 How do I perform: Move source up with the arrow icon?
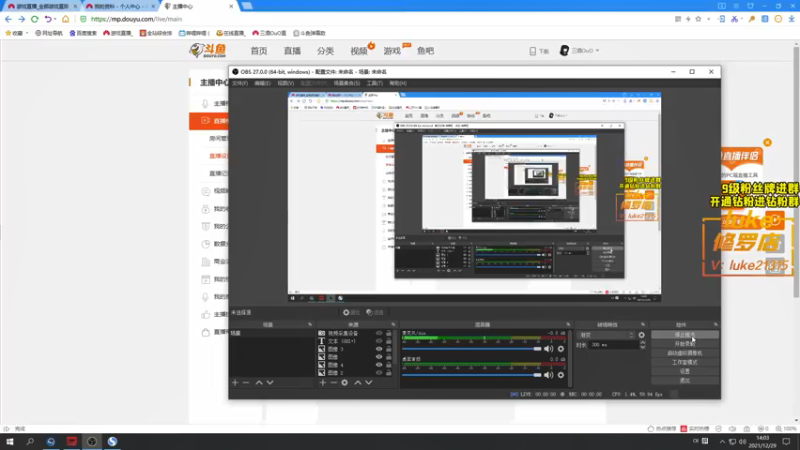tap(358, 382)
